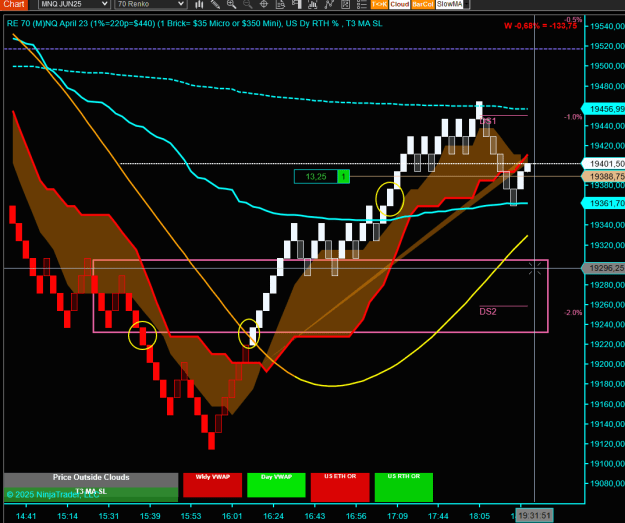The width and height of the screenshot is (625, 523).
Task: Click the zoom out magnifier icon
Action: [x=248, y=4]
